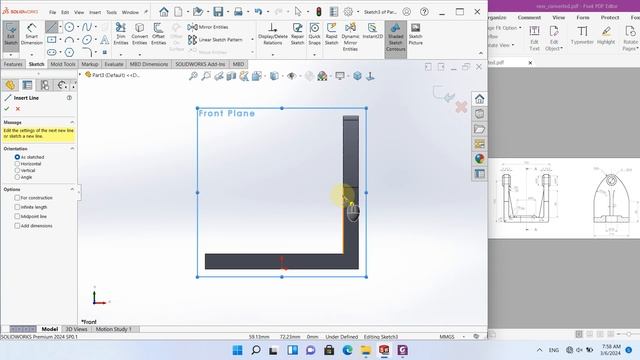Enable Infinite length checkbox

pos(17,207)
